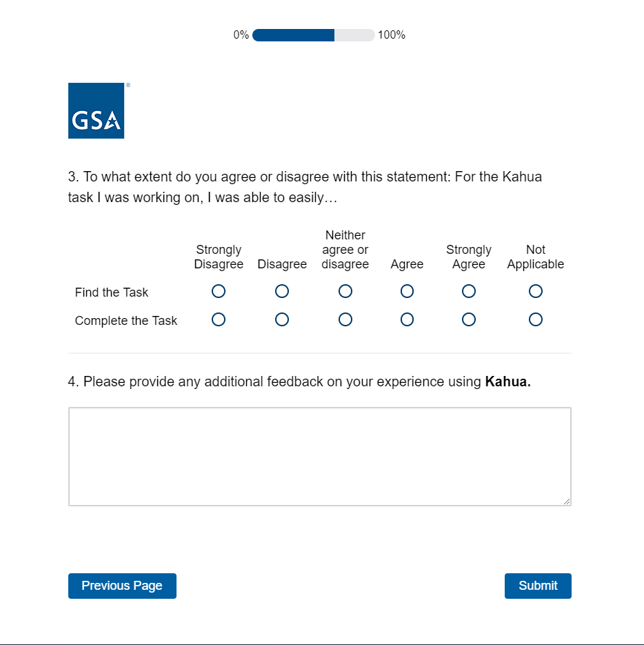The height and width of the screenshot is (645, 644).
Task: Click the Complete the Task row label
Action: pos(126,321)
